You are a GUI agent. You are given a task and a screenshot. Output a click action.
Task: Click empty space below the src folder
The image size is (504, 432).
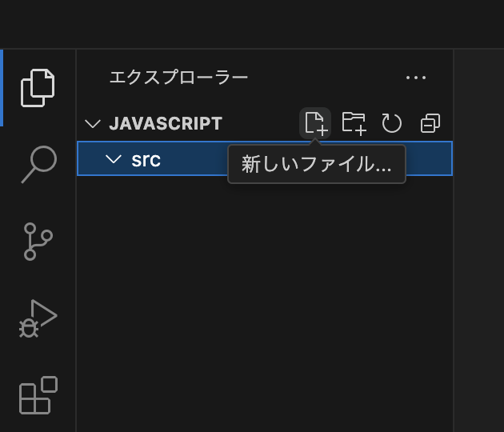click(264, 304)
